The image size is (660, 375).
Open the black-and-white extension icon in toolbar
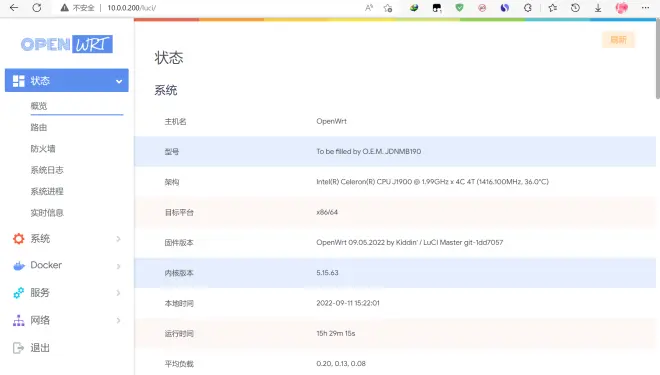(437, 8)
